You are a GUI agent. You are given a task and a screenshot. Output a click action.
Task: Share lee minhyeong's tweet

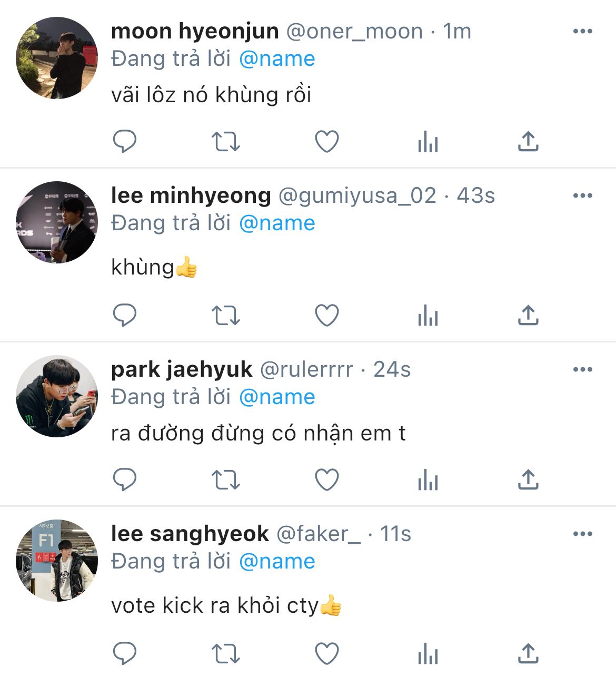coord(528,316)
